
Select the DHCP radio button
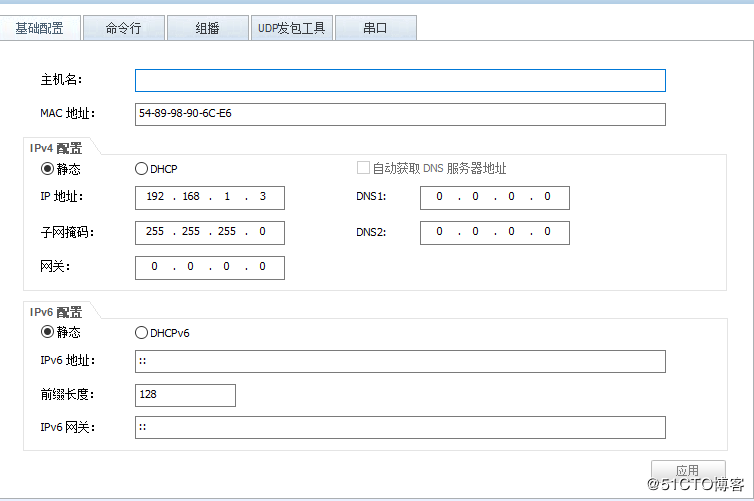(141, 169)
